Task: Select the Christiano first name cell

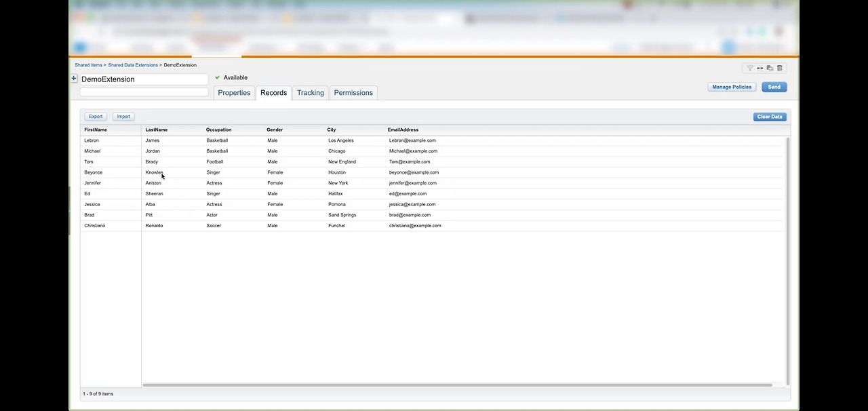Action: point(95,226)
